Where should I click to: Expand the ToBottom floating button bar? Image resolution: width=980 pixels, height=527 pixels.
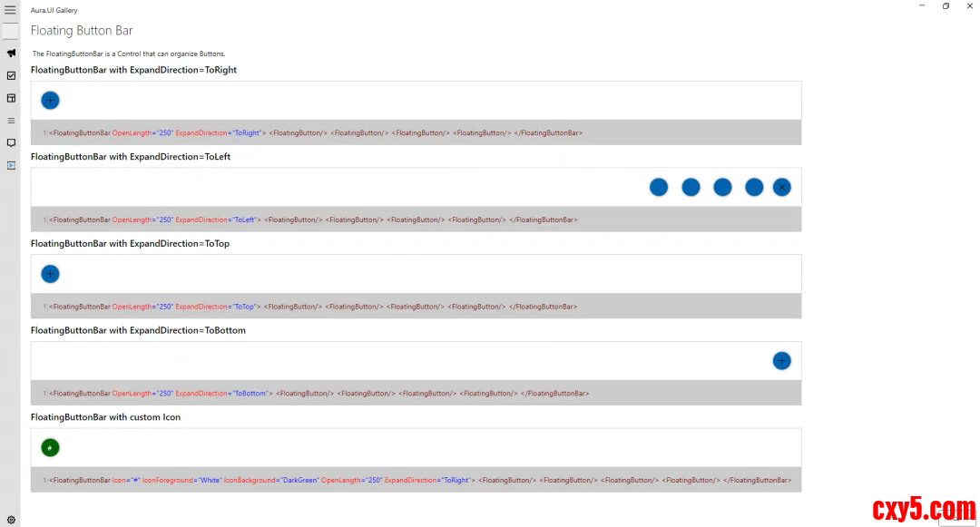point(781,361)
